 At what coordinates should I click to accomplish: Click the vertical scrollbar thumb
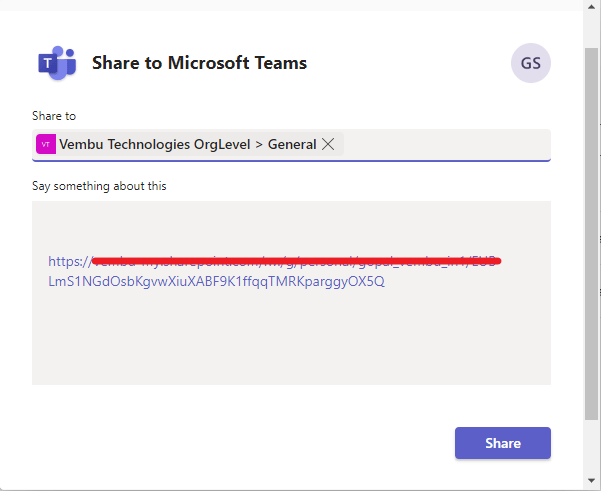click(x=591, y=234)
